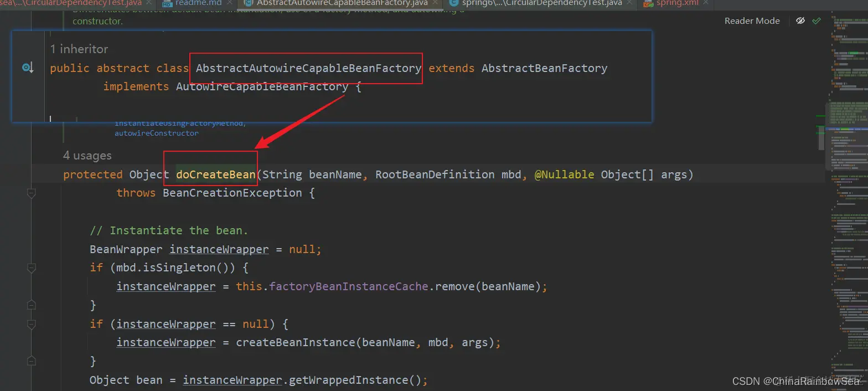868x391 pixels.
Task: Click the 'Object bean' variable declaration
Action: [x=126, y=380]
